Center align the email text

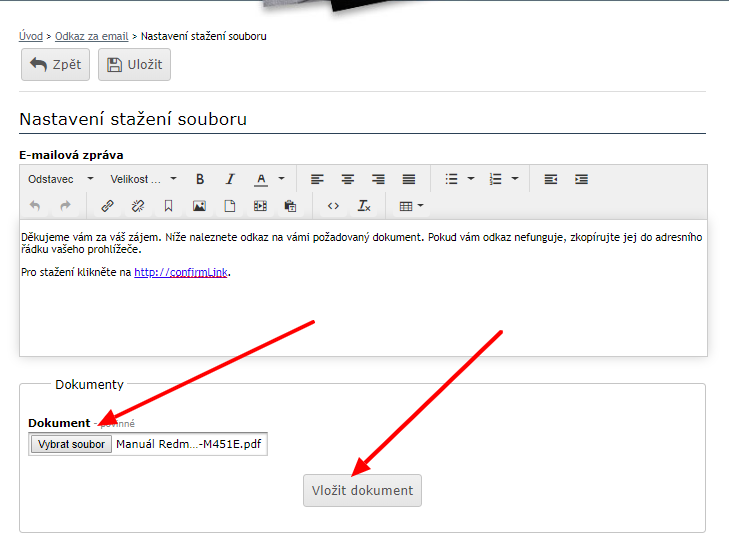[x=348, y=179]
